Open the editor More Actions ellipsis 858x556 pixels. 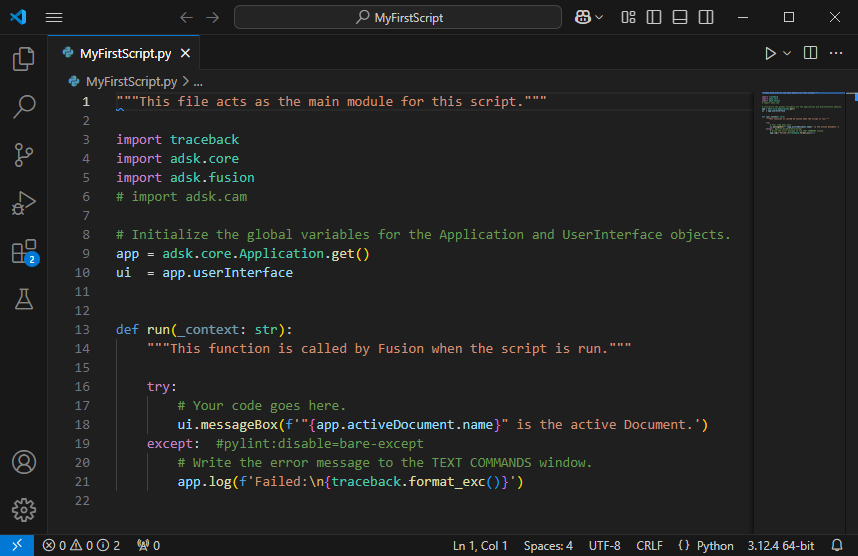click(x=836, y=53)
